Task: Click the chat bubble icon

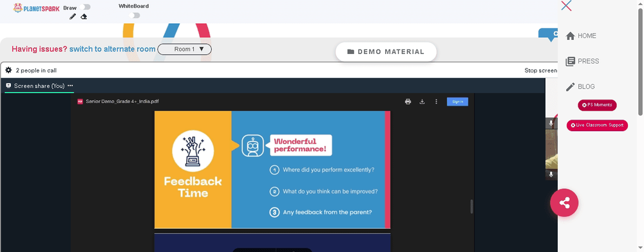Action: tap(548, 35)
